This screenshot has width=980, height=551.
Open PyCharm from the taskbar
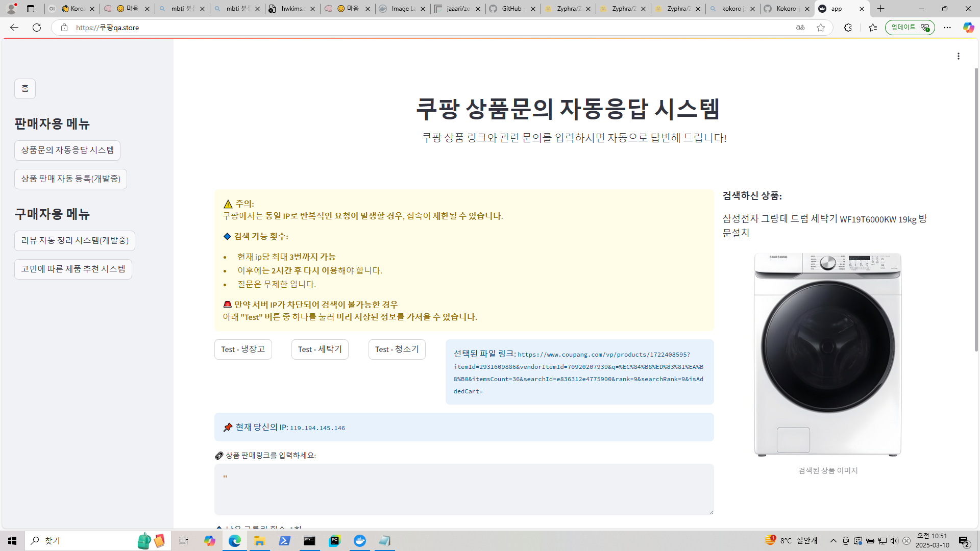334,541
